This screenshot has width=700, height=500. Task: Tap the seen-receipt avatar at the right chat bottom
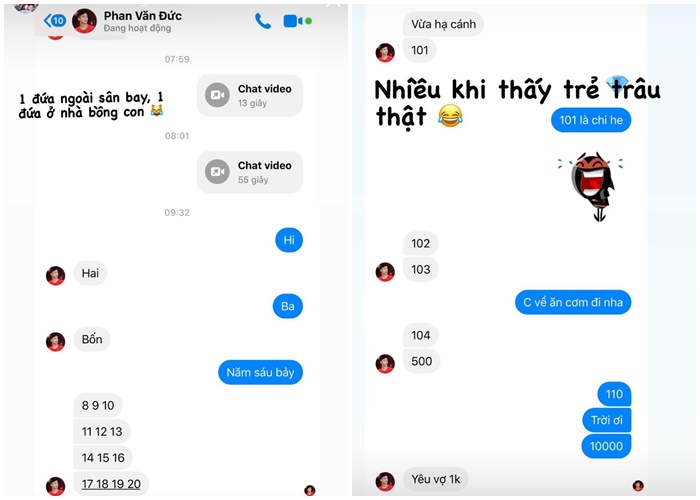click(x=638, y=485)
